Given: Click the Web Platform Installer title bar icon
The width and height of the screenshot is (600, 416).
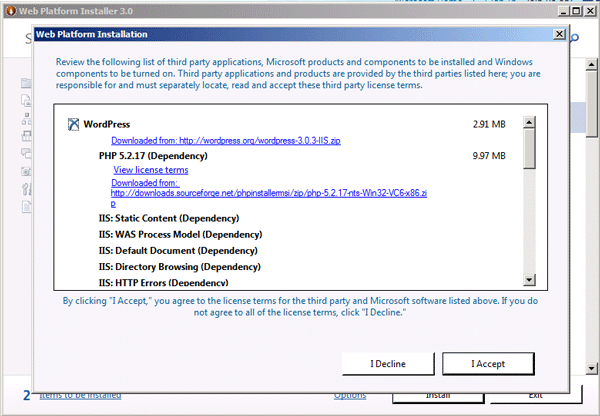Looking at the screenshot, I should 11,11.
